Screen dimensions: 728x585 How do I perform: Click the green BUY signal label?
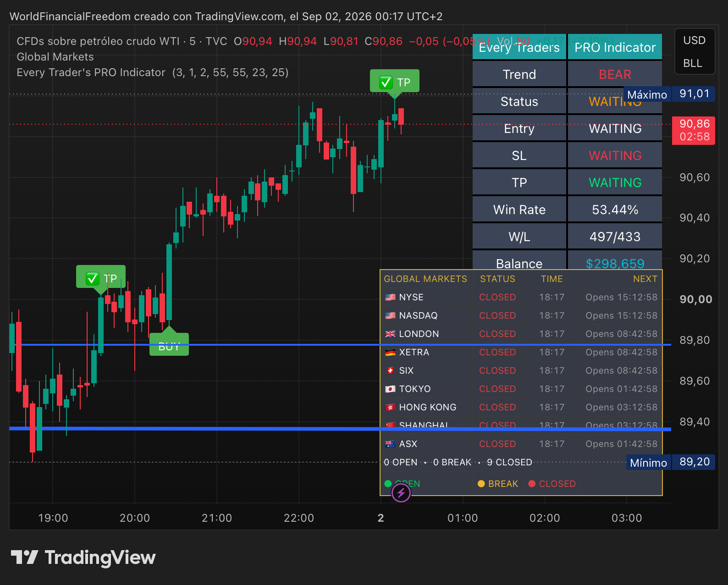(169, 345)
